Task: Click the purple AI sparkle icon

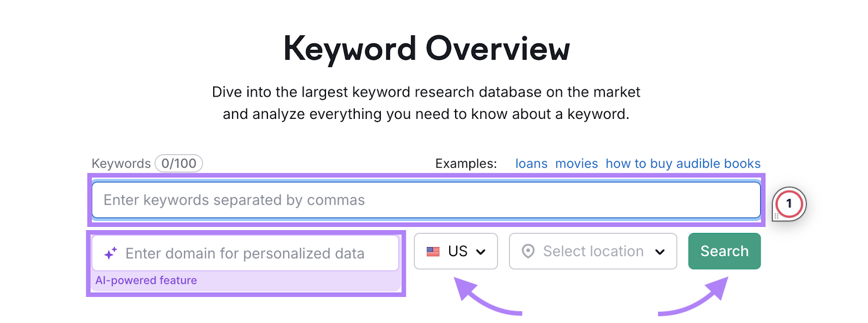Action: point(111,253)
